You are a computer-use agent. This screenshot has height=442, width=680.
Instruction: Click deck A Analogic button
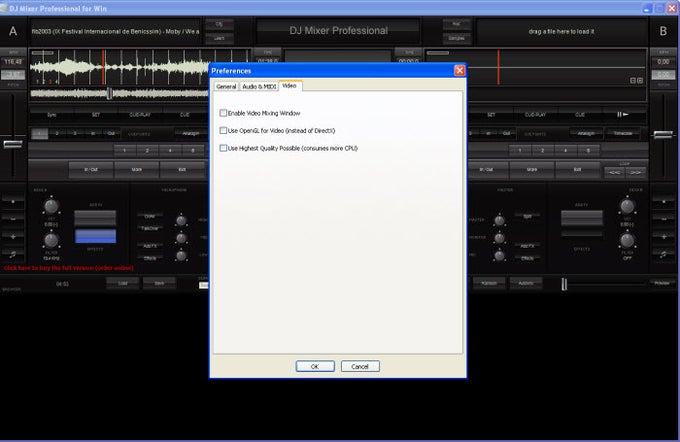(190, 133)
